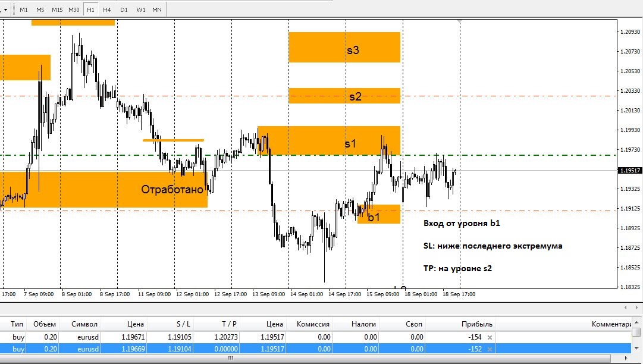Click the 1.20930 price scale label

pos(630,32)
